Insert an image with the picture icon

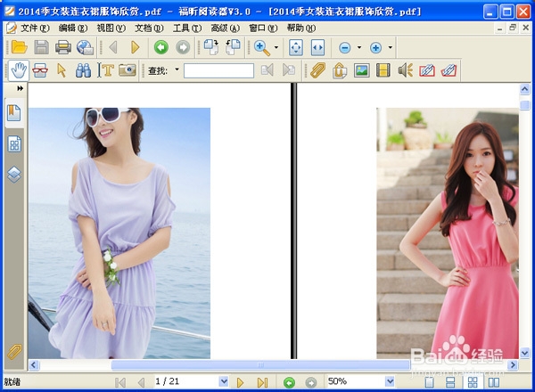(x=362, y=70)
